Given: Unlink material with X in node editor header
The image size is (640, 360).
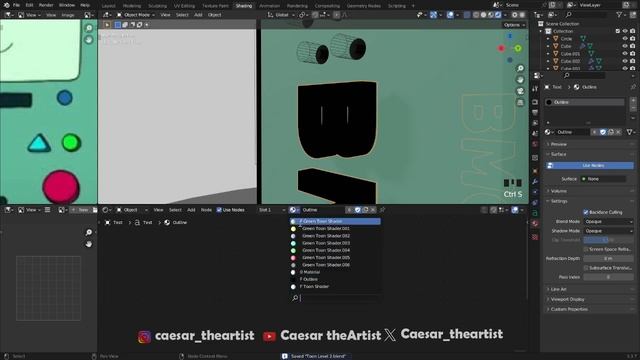Looking at the screenshot, I should click(x=373, y=210).
